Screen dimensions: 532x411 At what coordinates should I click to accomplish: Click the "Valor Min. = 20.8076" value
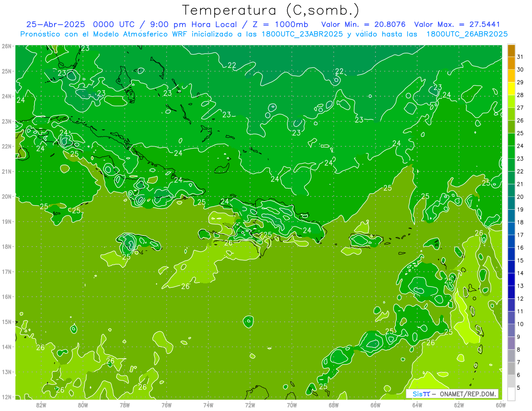point(363,24)
